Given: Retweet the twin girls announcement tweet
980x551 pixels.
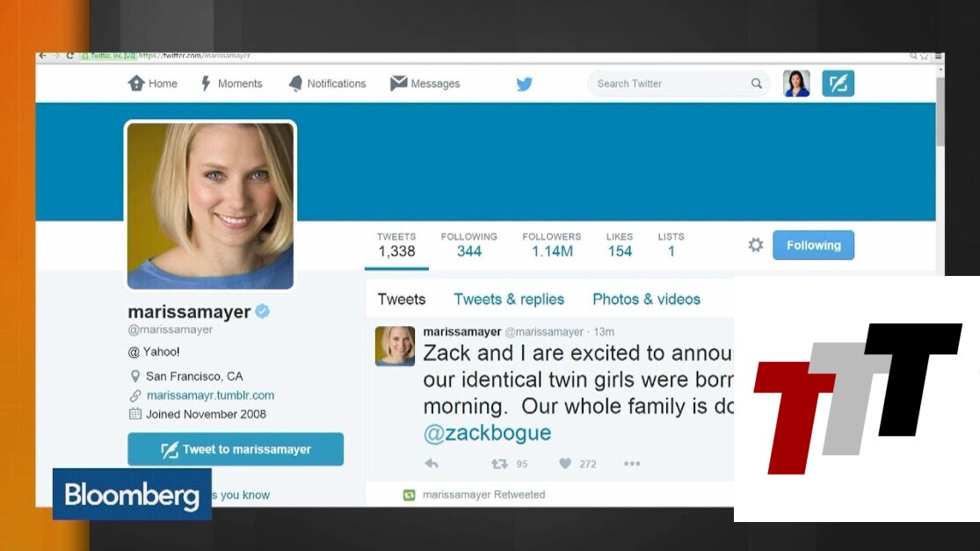Looking at the screenshot, I should click(498, 463).
